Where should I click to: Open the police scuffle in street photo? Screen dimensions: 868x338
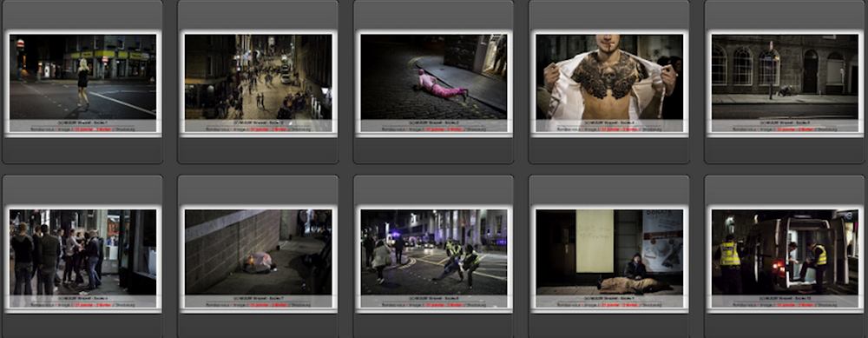pyautogui.click(x=433, y=252)
